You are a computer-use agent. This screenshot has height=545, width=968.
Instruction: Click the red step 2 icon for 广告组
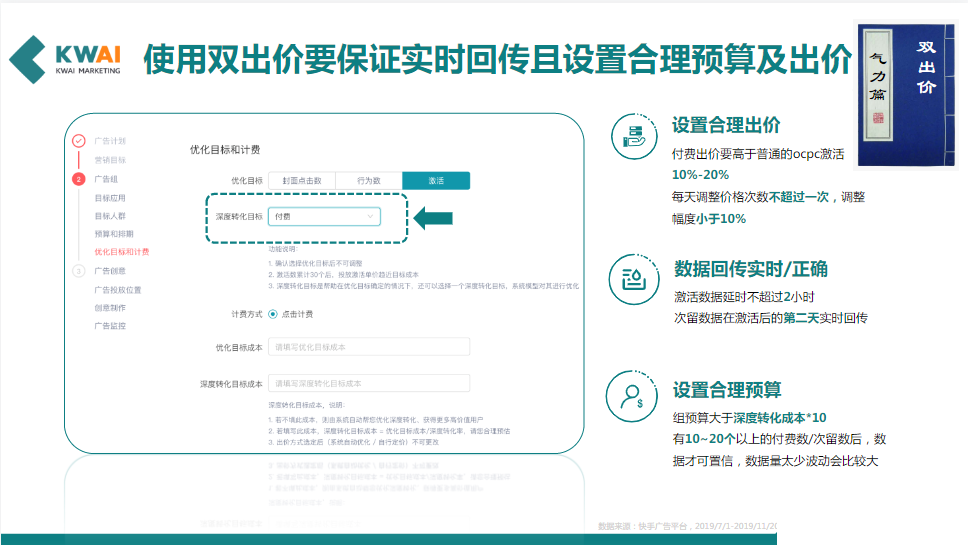(x=78, y=179)
